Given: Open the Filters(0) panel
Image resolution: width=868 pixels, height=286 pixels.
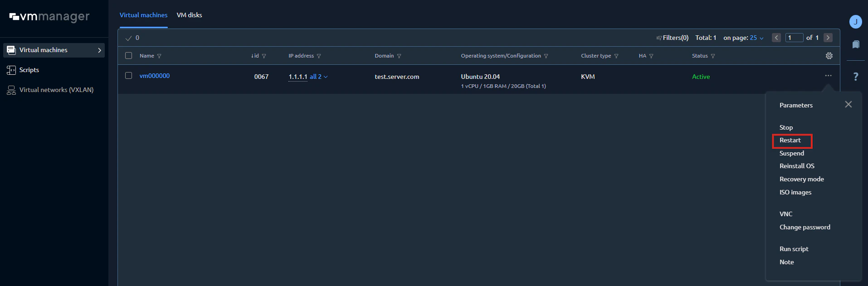Looking at the screenshot, I should point(672,38).
